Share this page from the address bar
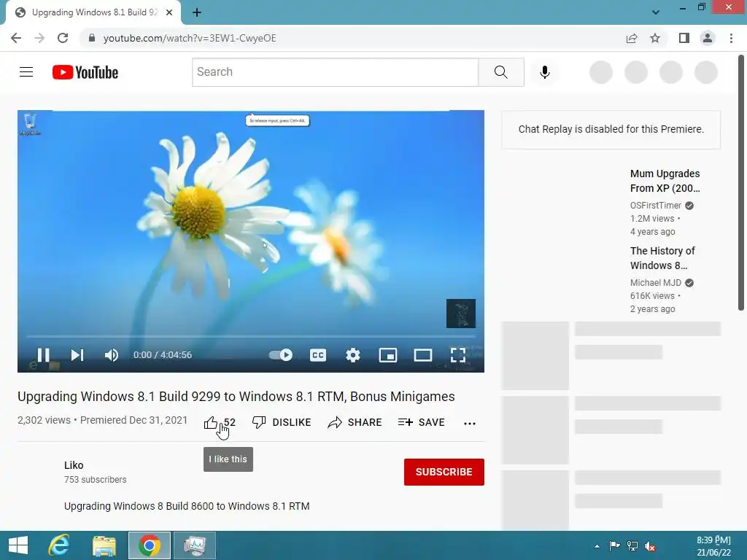The height and width of the screenshot is (560, 747). coord(632,38)
